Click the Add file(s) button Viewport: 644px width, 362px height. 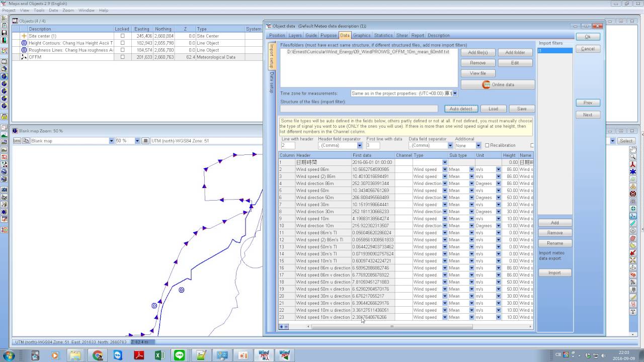(x=478, y=52)
